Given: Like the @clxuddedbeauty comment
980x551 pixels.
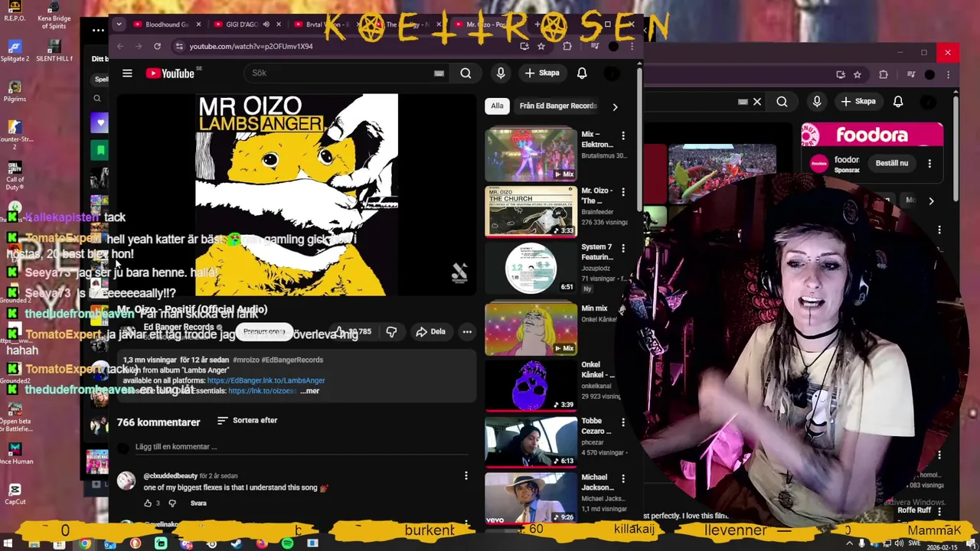Looking at the screenshot, I should tap(148, 503).
